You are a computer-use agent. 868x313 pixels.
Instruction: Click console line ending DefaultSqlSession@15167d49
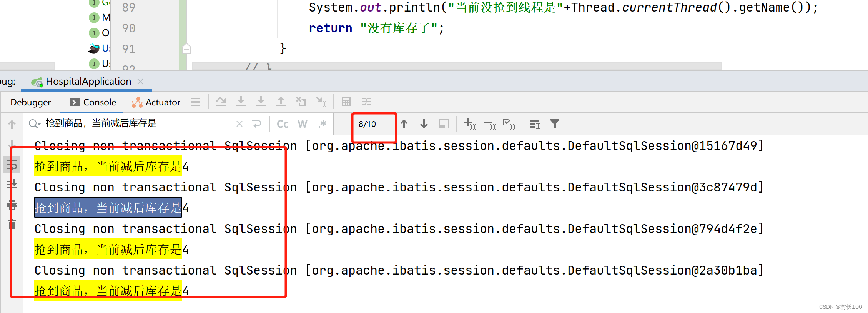399,146
